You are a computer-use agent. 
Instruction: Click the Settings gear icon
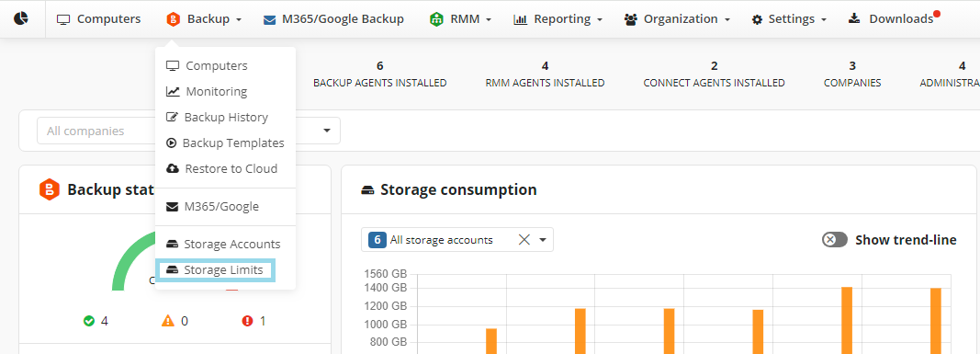(x=757, y=20)
